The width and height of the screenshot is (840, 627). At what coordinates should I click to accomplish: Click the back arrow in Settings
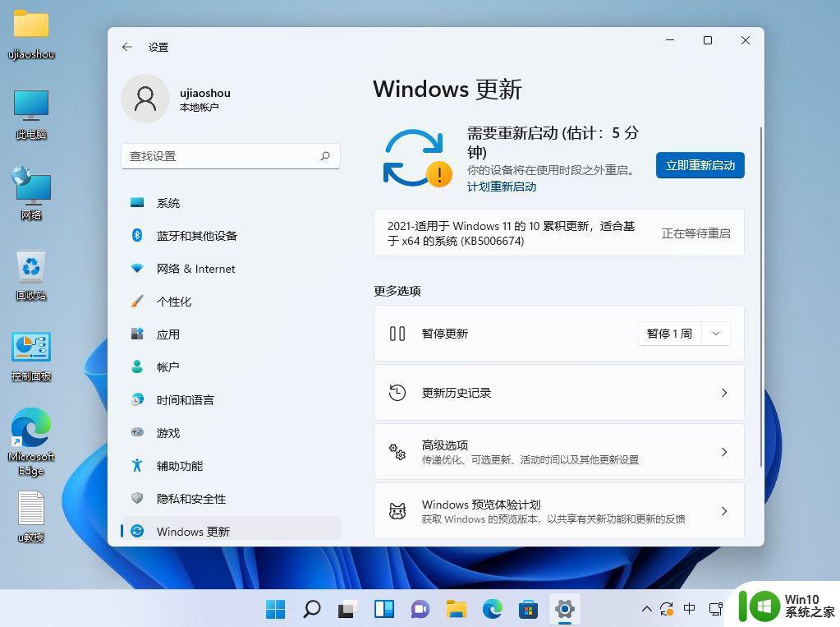127,47
